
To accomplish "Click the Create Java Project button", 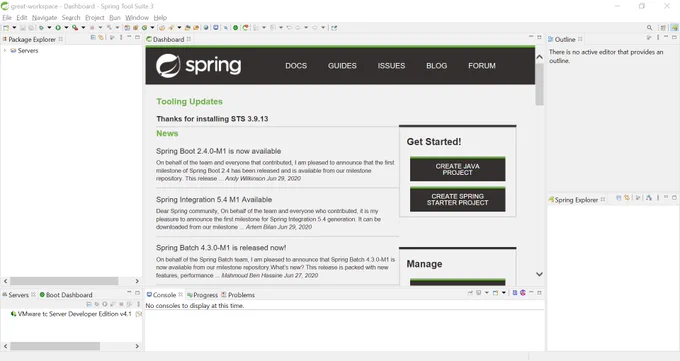I will [458, 169].
